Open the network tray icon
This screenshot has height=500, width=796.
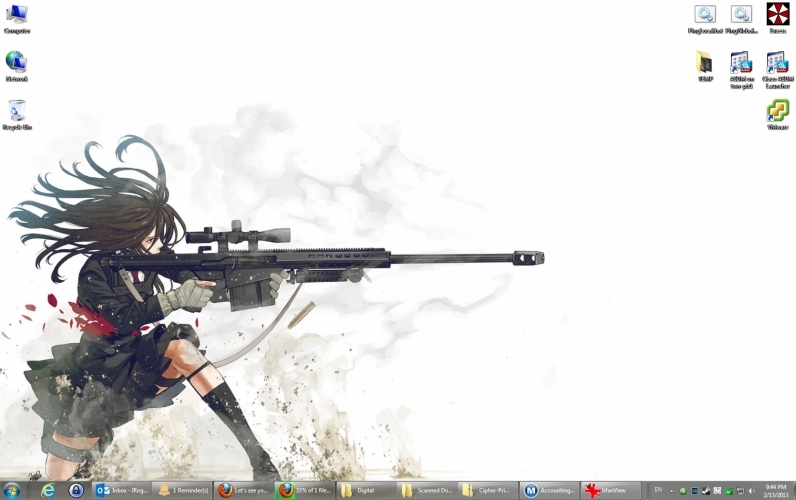pos(740,491)
